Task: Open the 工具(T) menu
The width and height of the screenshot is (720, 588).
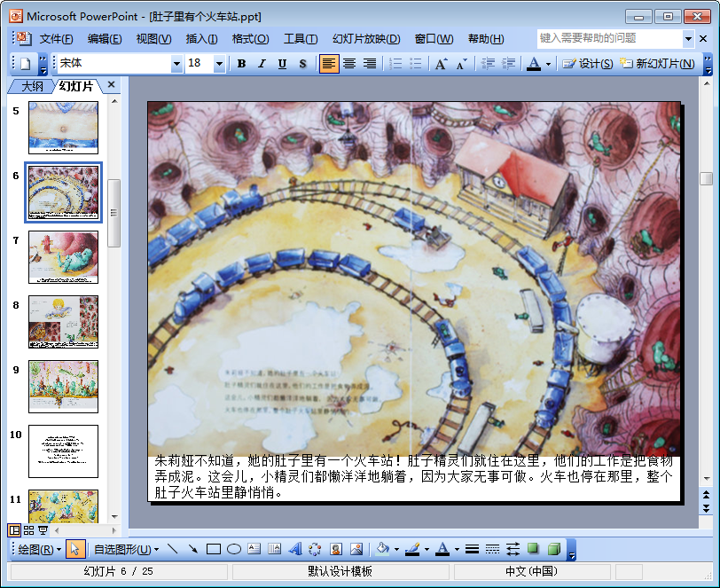Action: 301,39
